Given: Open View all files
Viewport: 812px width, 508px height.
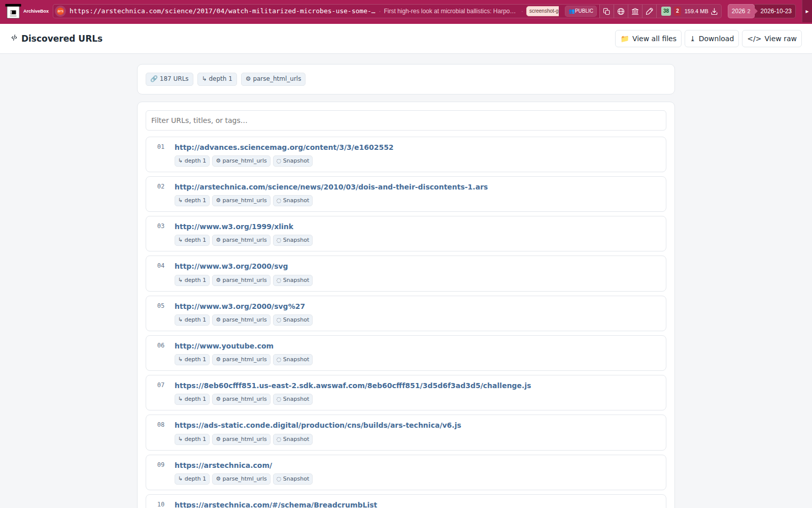Looking at the screenshot, I should [648, 39].
